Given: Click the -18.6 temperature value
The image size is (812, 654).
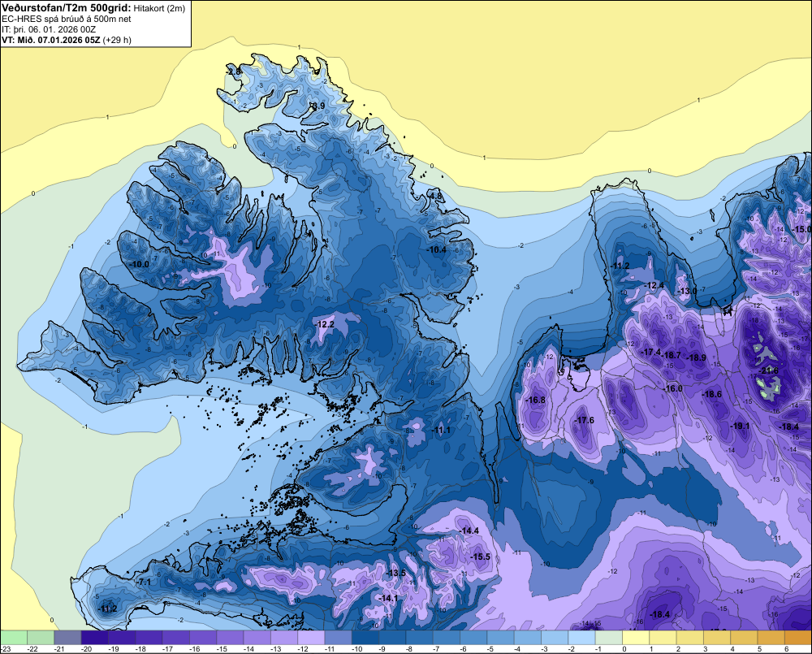Looking at the screenshot, I should point(712,394).
